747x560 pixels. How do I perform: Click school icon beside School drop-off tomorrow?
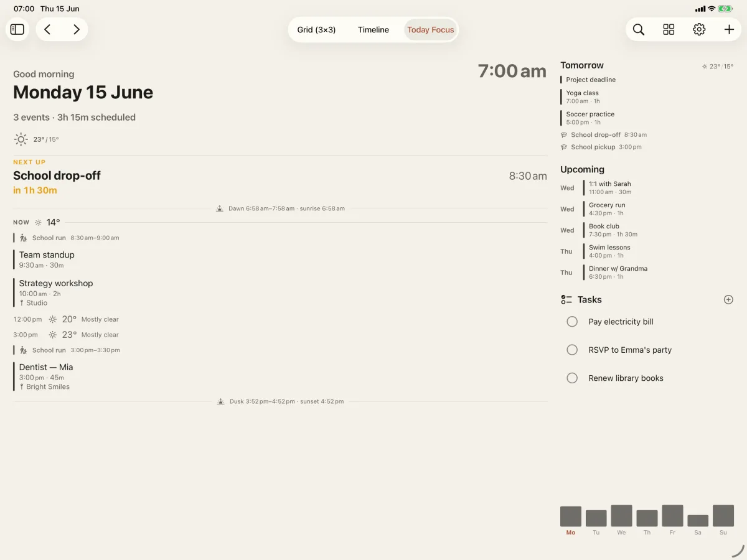[x=564, y=135]
